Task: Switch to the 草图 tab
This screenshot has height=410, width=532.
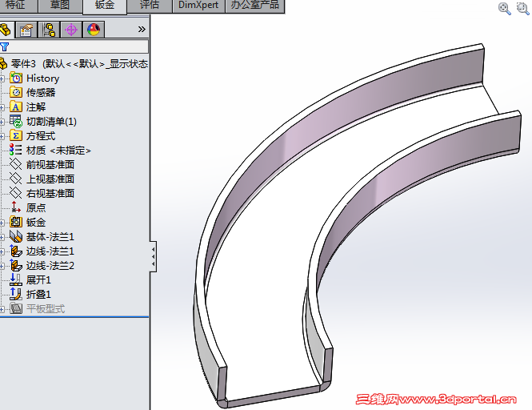Action: (x=60, y=6)
